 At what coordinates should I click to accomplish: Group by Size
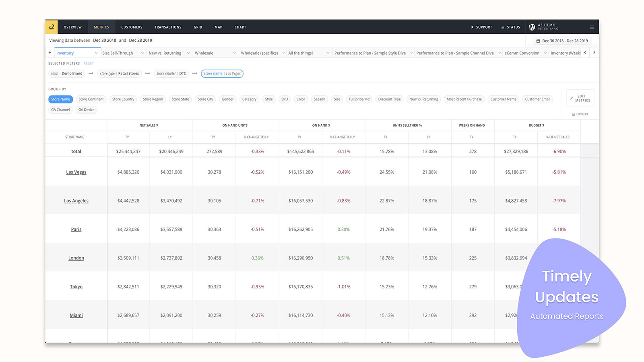click(x=337, y=99)
